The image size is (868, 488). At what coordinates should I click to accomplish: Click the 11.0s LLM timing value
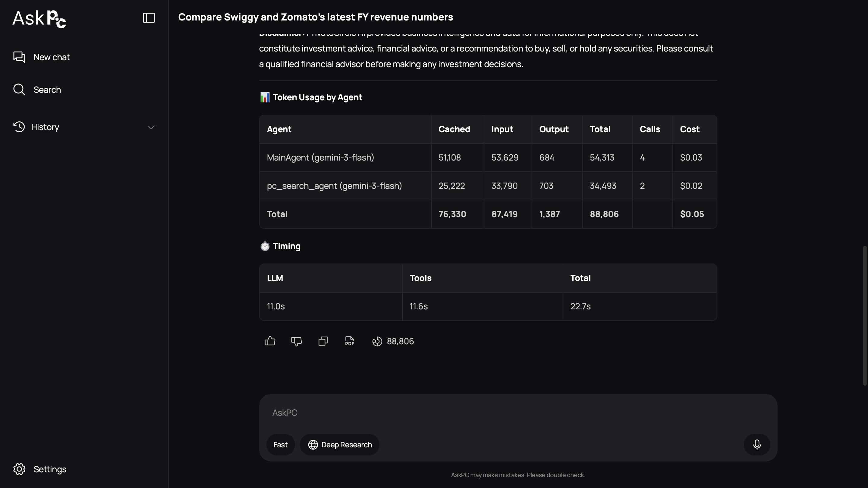276,306
